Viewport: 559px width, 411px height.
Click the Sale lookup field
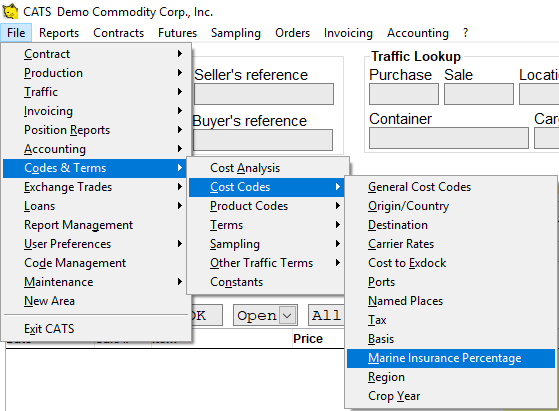coord(479,94)
